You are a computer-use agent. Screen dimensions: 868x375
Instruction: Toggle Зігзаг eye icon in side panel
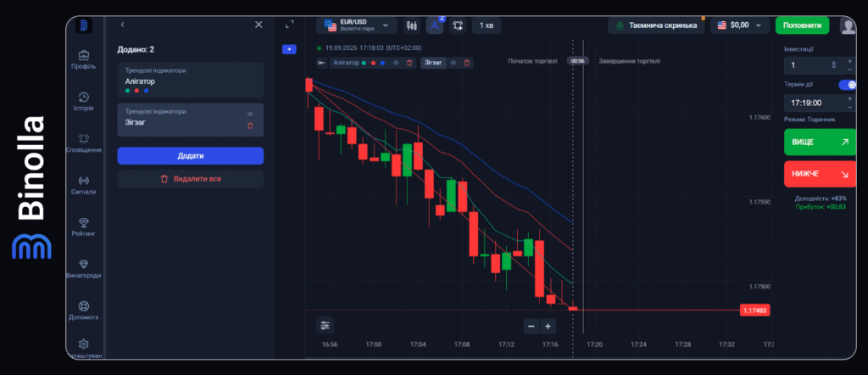(250, 114)
